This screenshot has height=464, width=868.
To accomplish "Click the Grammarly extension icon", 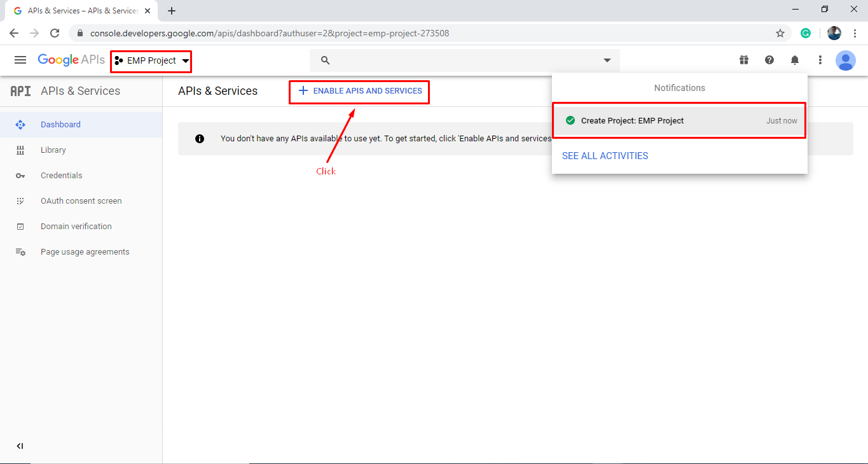I will point(806,32).
